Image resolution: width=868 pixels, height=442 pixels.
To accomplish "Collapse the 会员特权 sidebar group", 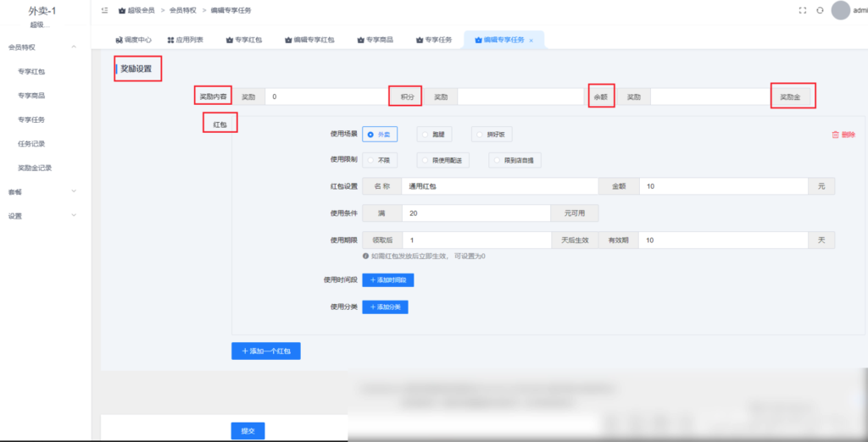I will pos(42,47).
